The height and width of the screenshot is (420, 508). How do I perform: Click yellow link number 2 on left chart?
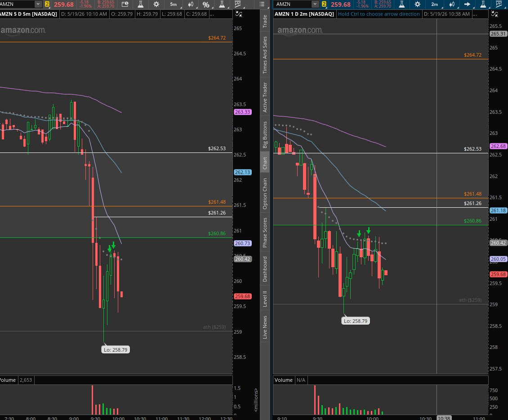[x=47, y=4]
